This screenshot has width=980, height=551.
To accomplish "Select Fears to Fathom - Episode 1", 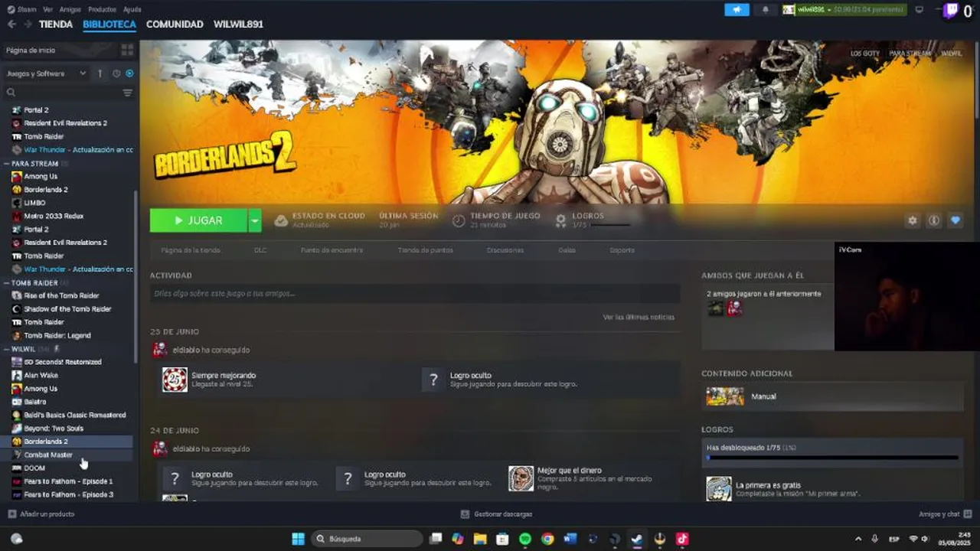I will pos(68,481).
